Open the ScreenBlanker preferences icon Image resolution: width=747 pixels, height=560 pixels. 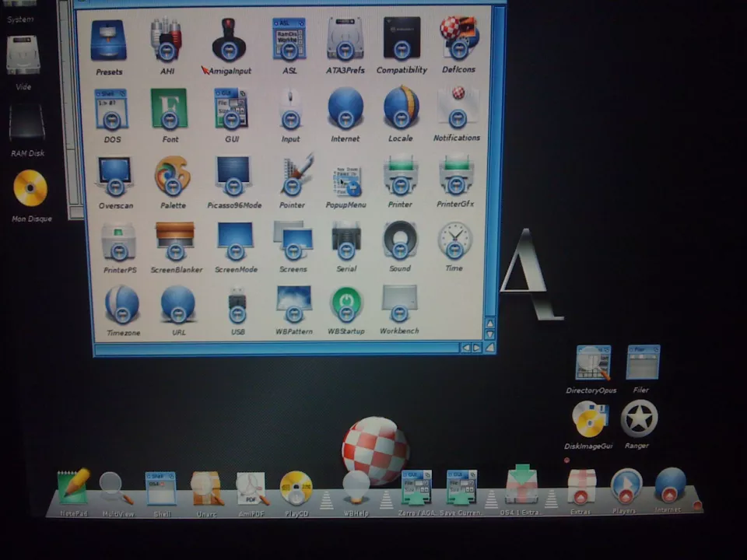pos(175,242)
